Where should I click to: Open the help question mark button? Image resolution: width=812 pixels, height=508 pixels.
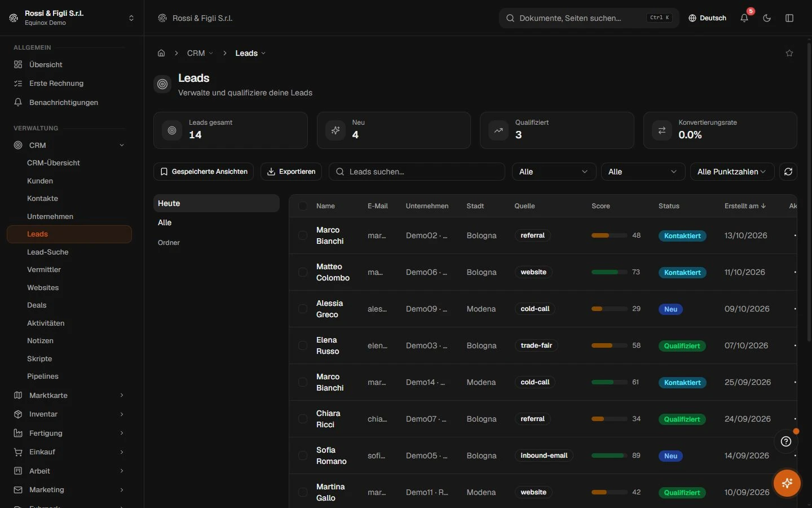pos(786,441)
